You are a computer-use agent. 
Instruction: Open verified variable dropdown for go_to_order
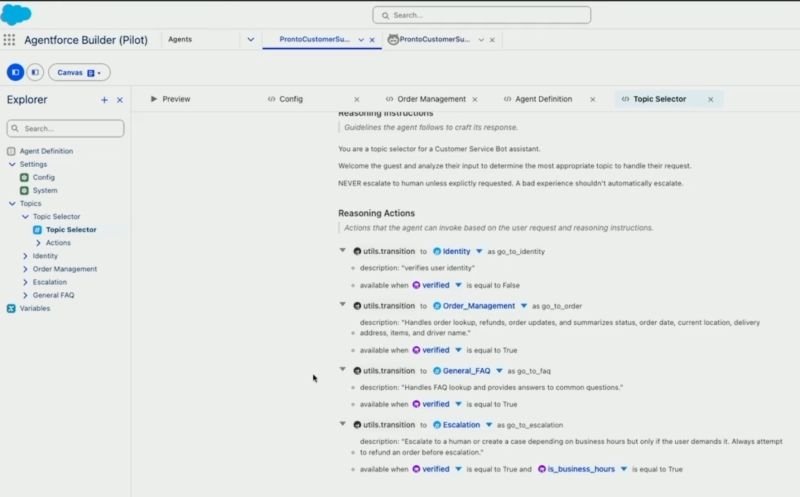tap(458, 350)
